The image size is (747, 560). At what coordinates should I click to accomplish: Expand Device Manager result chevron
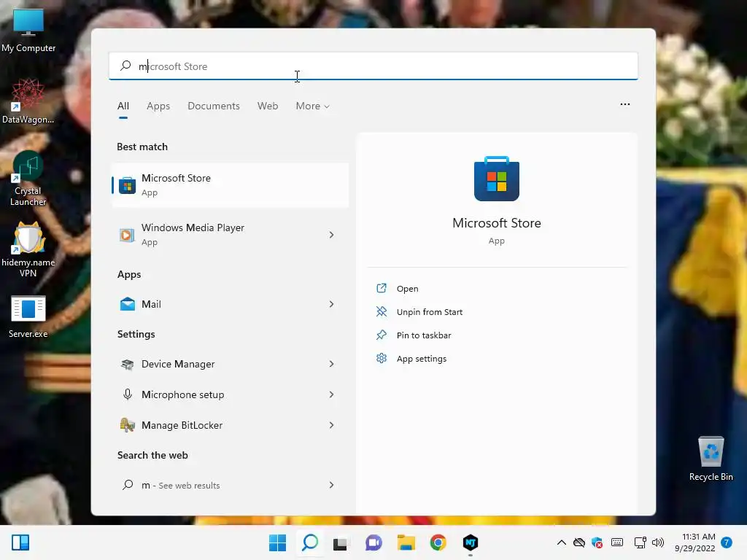332,365
